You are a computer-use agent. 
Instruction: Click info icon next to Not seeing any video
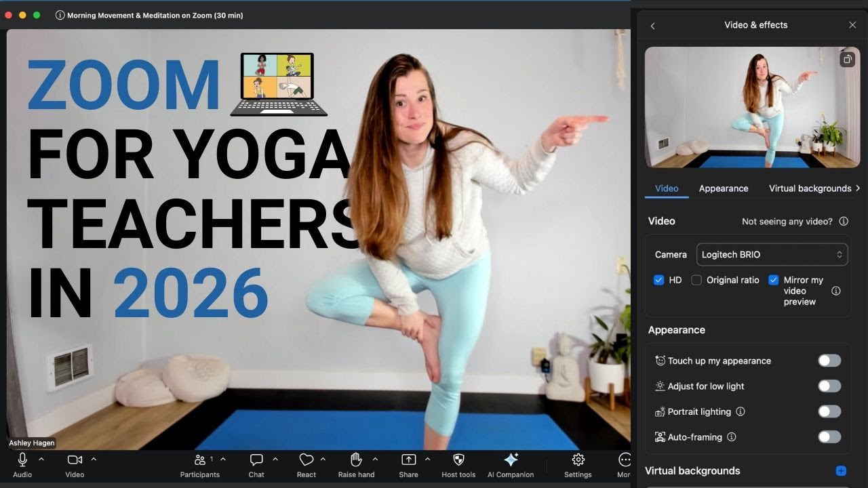coord(844,221)
